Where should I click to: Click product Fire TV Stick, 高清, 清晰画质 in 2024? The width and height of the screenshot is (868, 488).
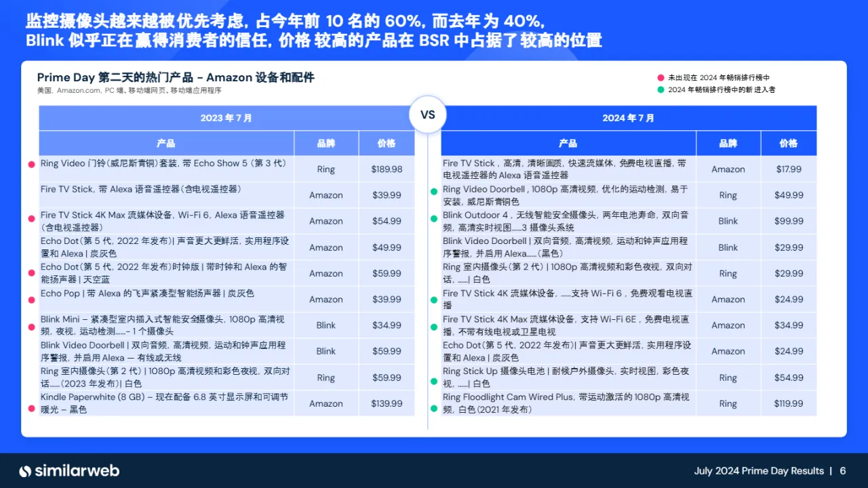coord(564,169)
